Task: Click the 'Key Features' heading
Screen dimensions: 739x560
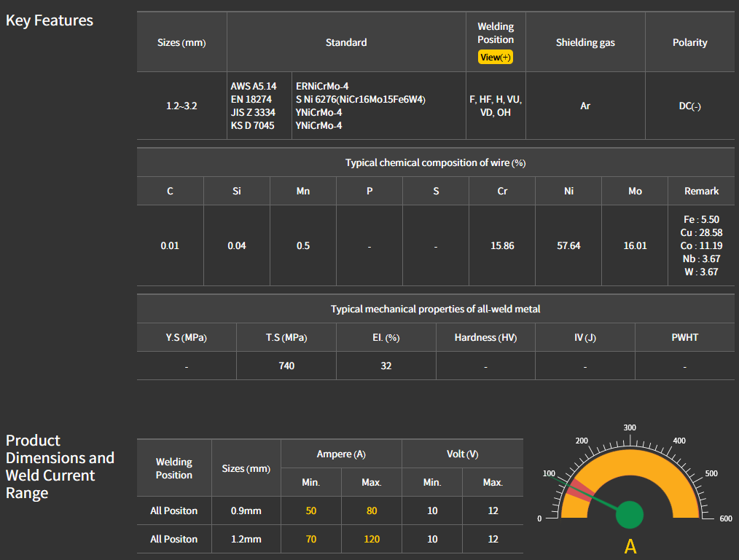Action: click(50, 20)
